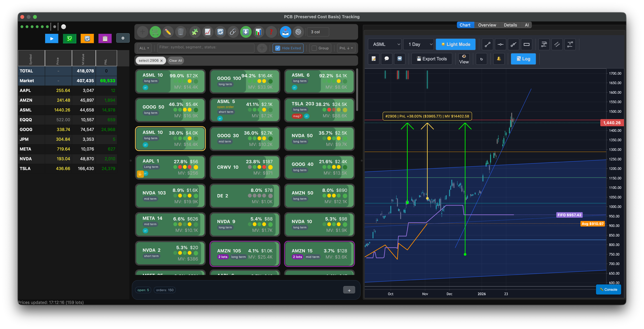This screenshot has height=329, width=644.
Task: Open the ASML symbol dropdown
Action: pyautogui.click(x=385, y=45)
